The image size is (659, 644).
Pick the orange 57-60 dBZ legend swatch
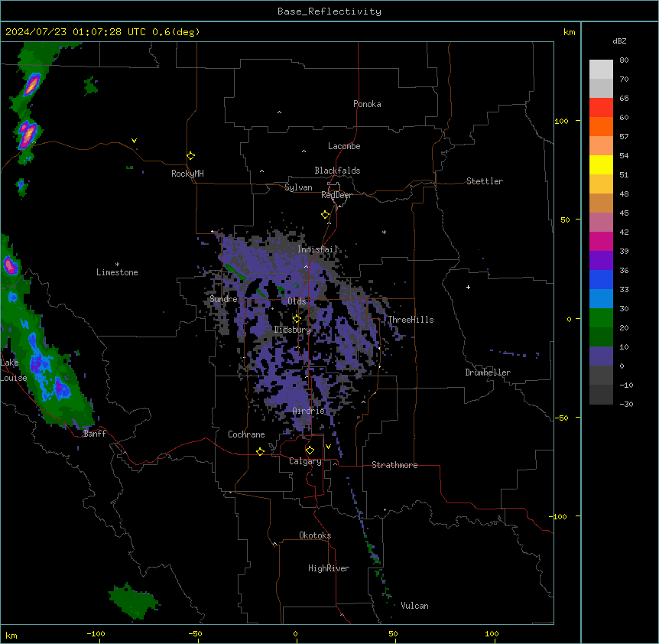click(x=601, y=126)
